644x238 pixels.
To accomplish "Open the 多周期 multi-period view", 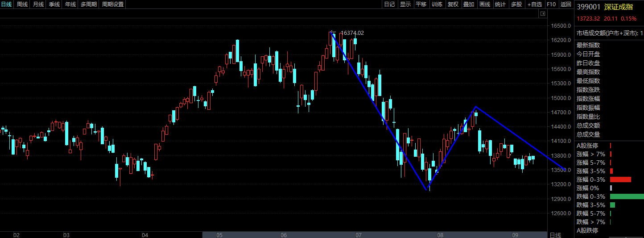I will click(89, 4).
